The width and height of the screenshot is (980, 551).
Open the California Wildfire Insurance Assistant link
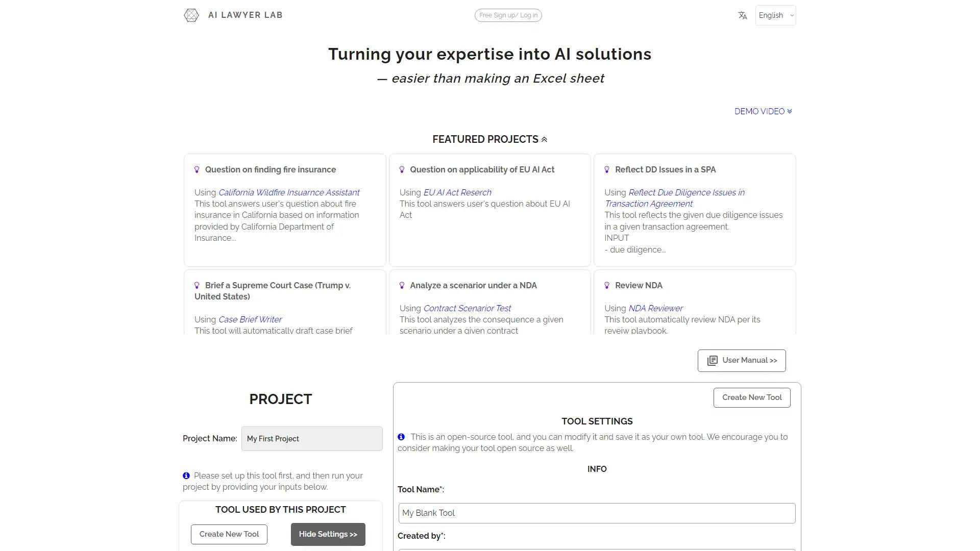pyautogui.click(x=288, y=192)
